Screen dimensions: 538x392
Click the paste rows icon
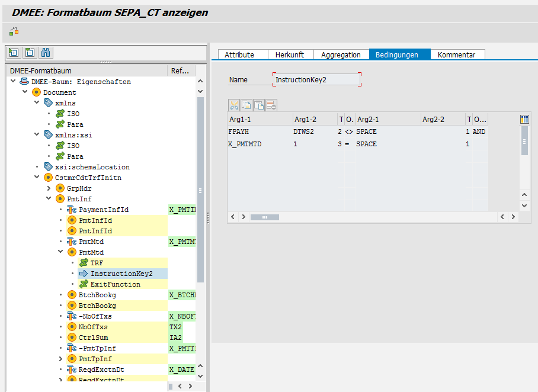point(259,105)
